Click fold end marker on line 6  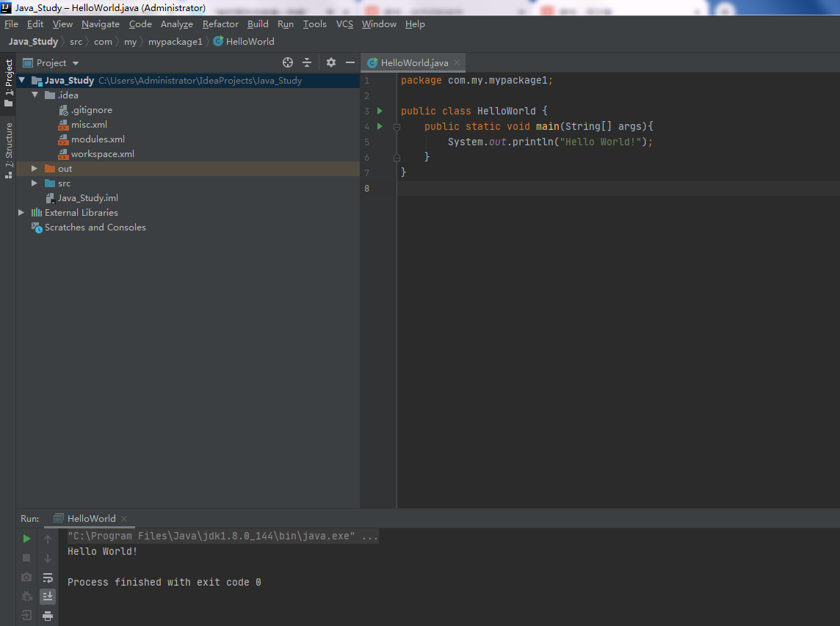(x=397, y=158)
